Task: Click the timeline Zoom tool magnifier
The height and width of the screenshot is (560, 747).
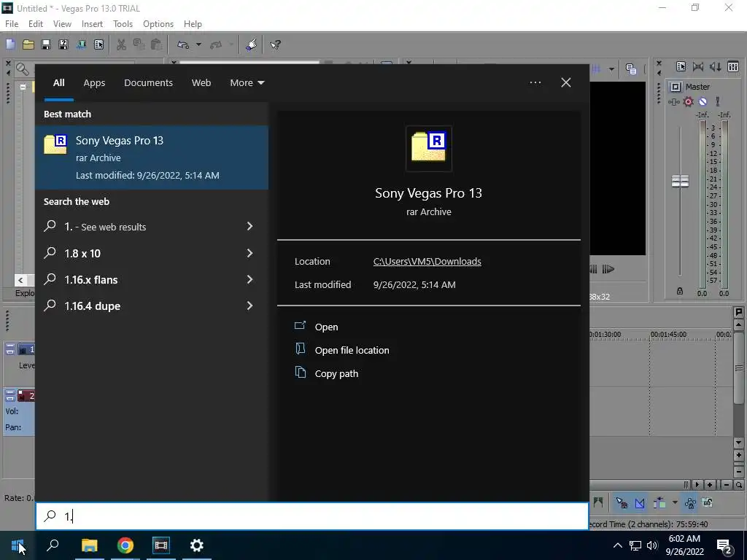Action: [x=739, y=485]
